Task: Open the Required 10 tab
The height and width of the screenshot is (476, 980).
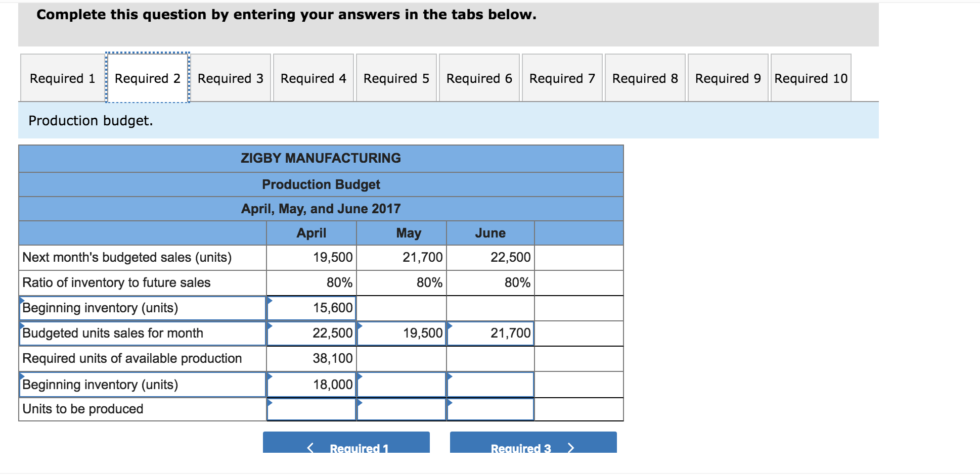Action: click(x=811, y=78)
